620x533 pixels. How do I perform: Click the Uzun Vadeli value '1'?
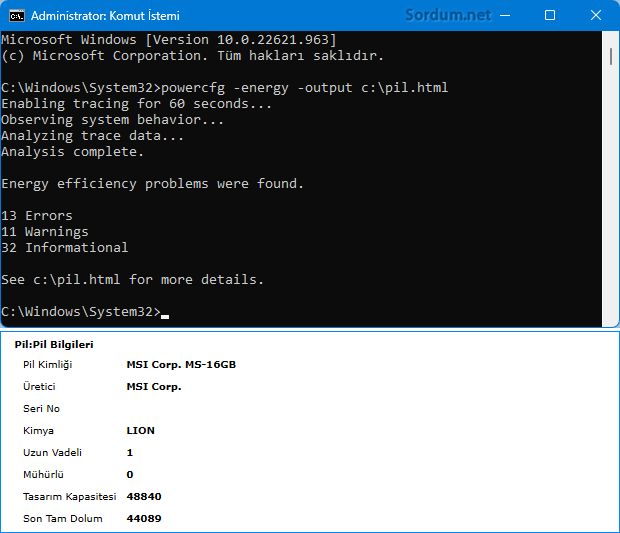pos(130,452)
